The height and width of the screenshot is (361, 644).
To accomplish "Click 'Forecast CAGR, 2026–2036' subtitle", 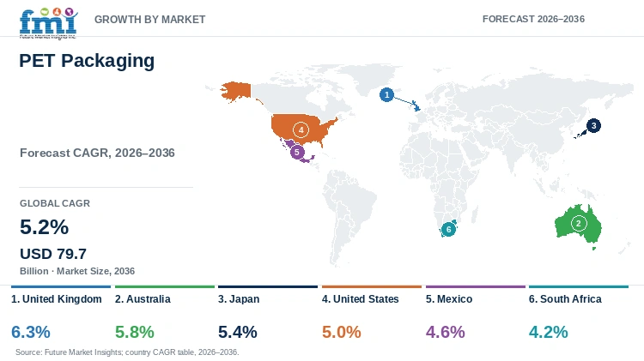I will click(97, 153).
